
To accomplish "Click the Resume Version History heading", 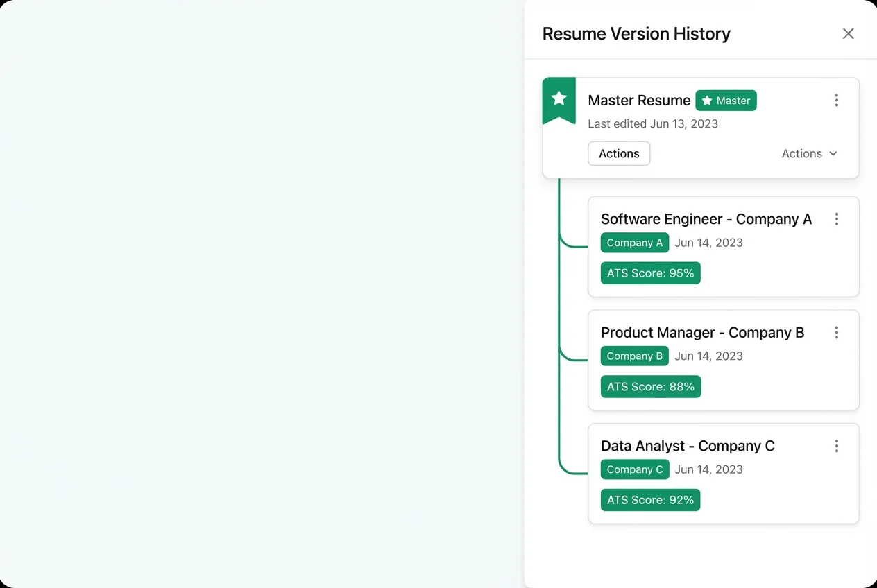I will (636, 34).
